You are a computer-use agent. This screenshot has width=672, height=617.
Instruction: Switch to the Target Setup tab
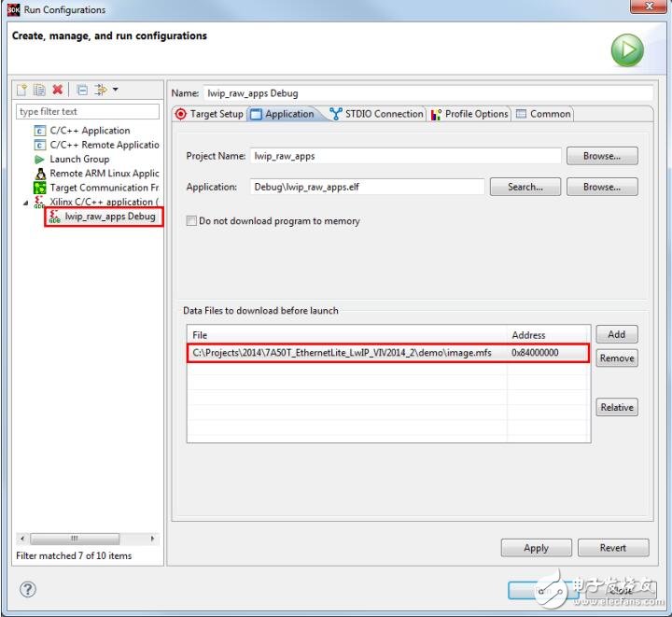coord(210,114)
